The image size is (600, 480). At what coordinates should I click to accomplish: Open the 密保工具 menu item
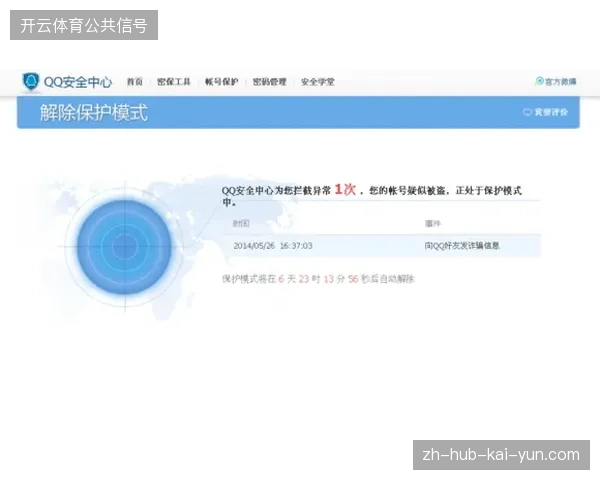point(174,82)
